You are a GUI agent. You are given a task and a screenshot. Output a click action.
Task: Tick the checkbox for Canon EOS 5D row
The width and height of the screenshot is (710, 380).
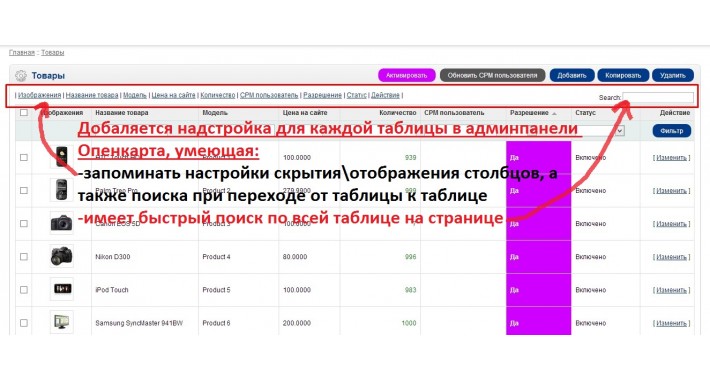[x=24, y=224]
